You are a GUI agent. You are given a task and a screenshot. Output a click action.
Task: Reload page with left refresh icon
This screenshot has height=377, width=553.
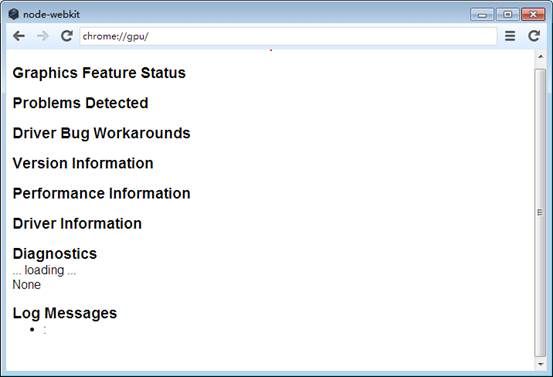67,36
